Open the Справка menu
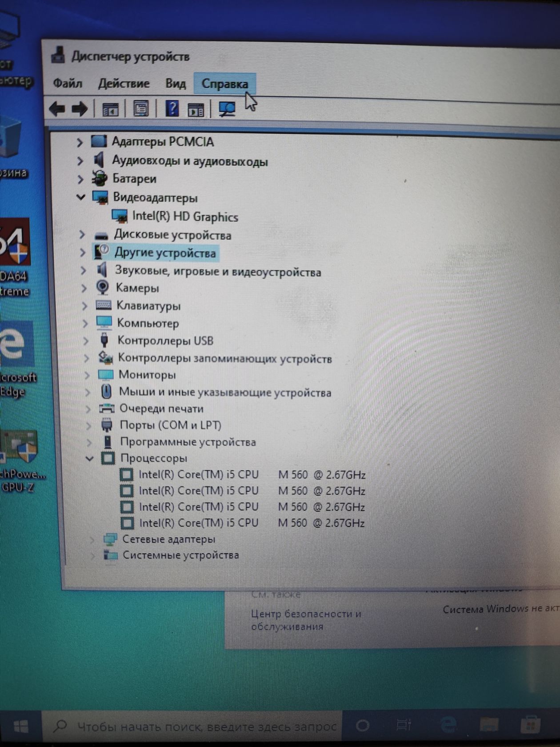 tap(225, 84)
